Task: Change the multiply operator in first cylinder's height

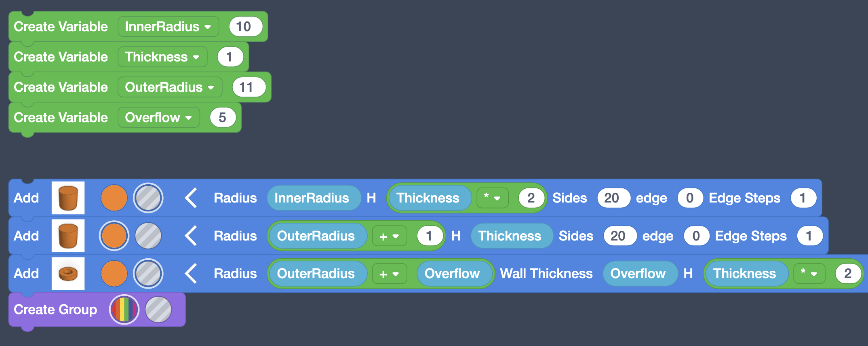Action: 492,198
